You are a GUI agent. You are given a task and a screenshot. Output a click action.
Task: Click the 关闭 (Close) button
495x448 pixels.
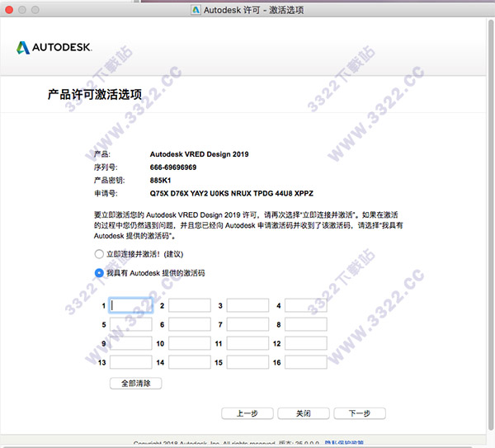(304, 413)
